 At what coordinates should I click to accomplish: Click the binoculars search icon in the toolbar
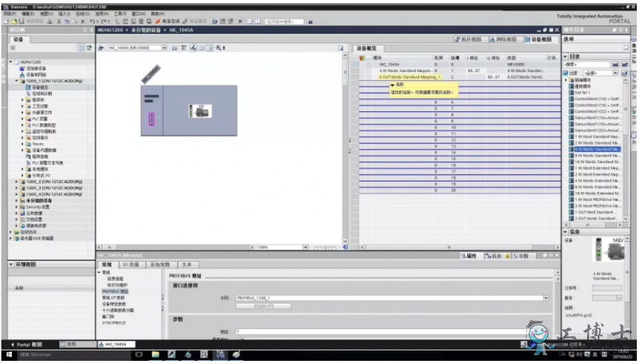310,22
